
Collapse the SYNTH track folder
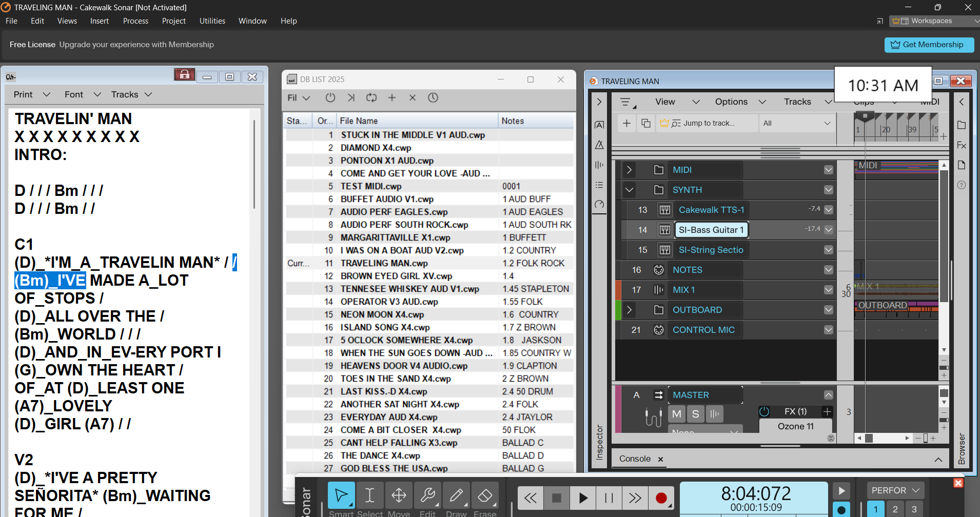click(x=629, y=190)
